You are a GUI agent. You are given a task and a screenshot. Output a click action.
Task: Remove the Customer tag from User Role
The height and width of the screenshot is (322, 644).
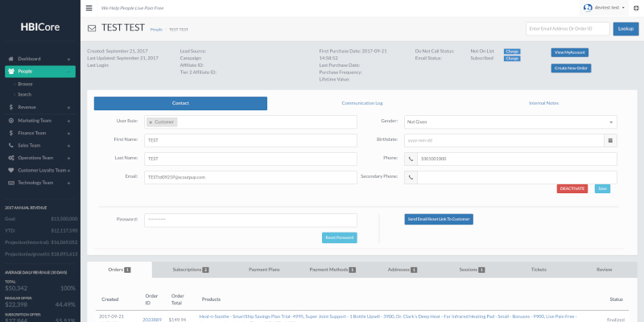[151, 122]
